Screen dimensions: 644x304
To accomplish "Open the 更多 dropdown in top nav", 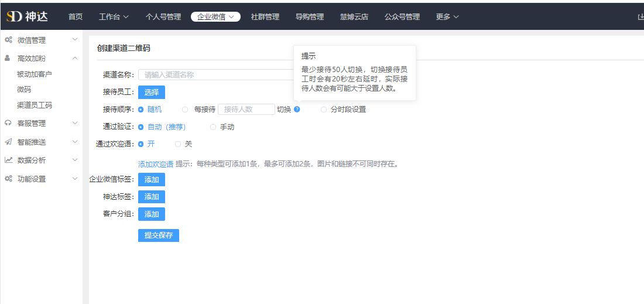I will (x=447, y=17).
